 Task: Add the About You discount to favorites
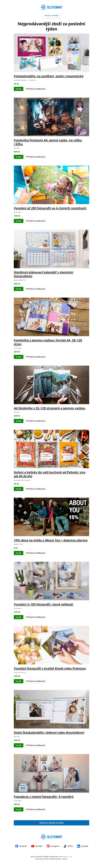[36, 553]
